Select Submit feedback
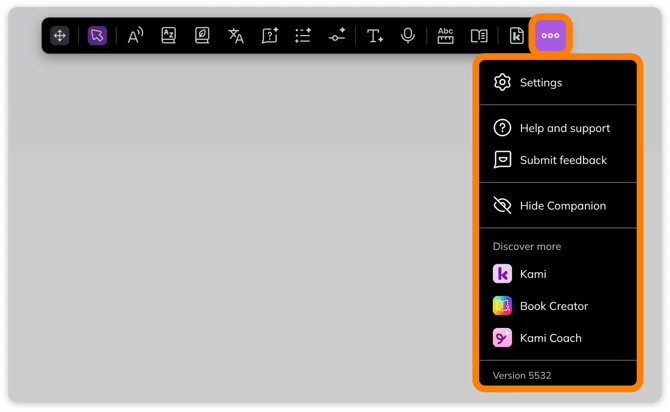 click(x=558, y=160)
